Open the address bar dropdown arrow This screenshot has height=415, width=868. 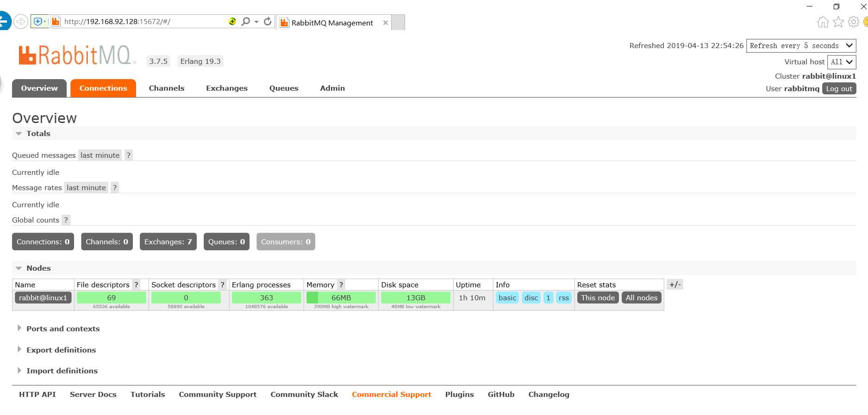point(256,22)
